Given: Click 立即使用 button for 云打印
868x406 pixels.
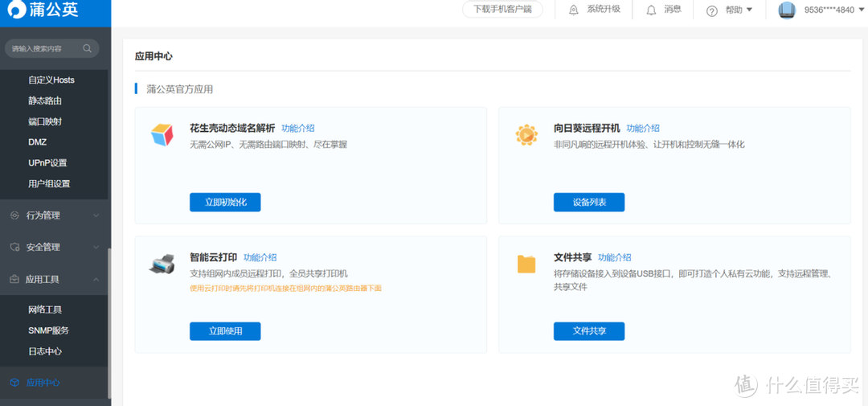Looking at the screenshot, I should (225, 331).
